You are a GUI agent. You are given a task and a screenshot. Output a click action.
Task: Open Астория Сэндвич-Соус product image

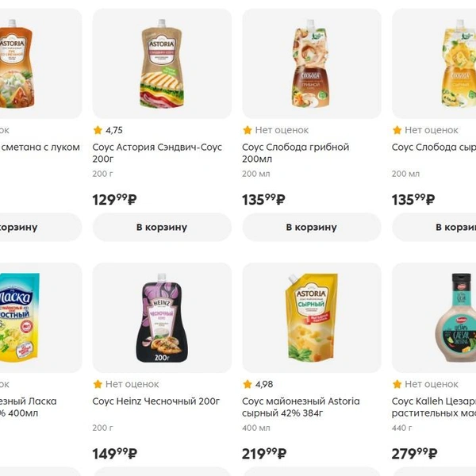pyautogui.click(x=162, y=63)
